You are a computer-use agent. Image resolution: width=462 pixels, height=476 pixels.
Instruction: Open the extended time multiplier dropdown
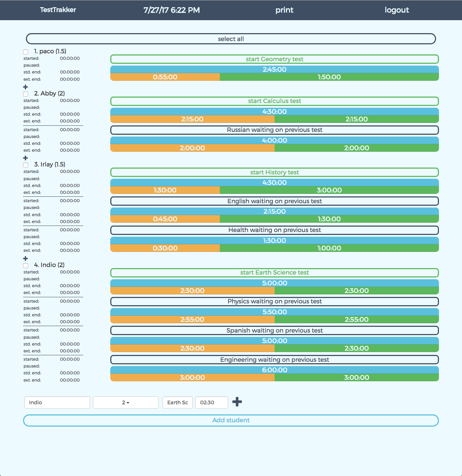pyautogui.click(x=125, y=402)
